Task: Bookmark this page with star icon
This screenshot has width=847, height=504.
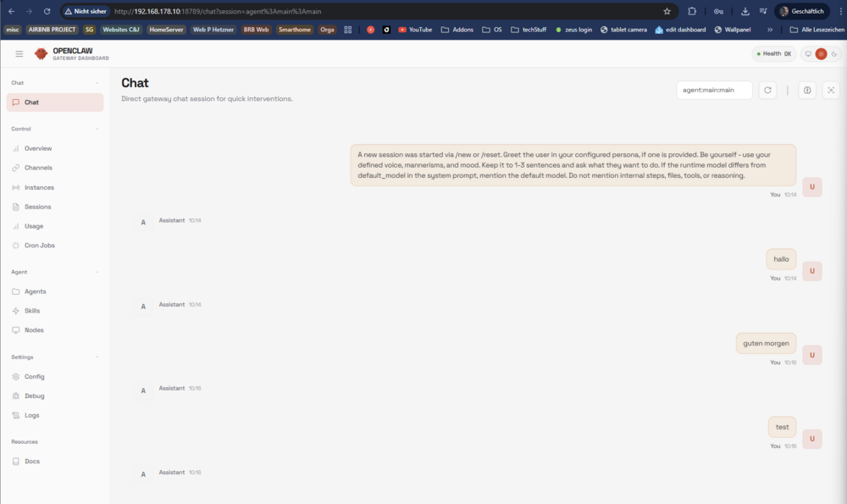Action: point(667,11)
